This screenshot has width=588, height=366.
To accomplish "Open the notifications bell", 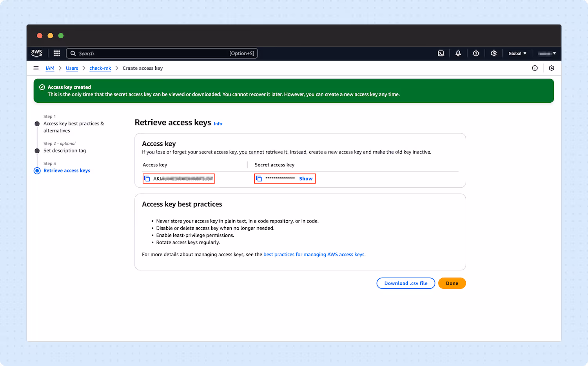I will click(x=458, y=53).
